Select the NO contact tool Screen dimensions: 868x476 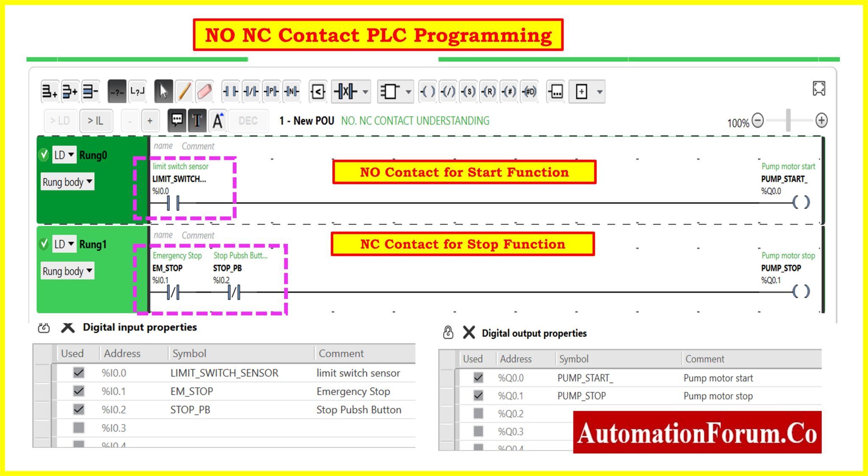click(231, 92)
